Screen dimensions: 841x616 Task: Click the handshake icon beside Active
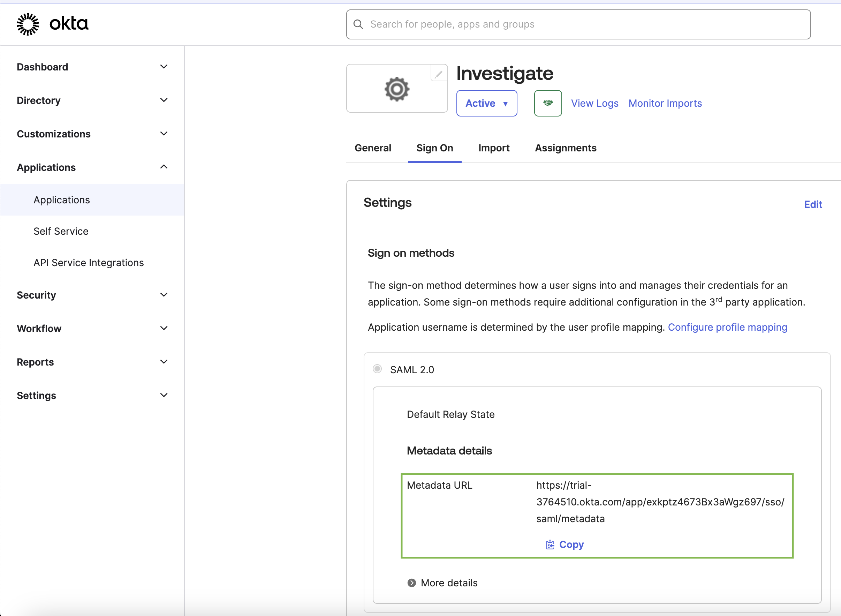click(548, 103)
